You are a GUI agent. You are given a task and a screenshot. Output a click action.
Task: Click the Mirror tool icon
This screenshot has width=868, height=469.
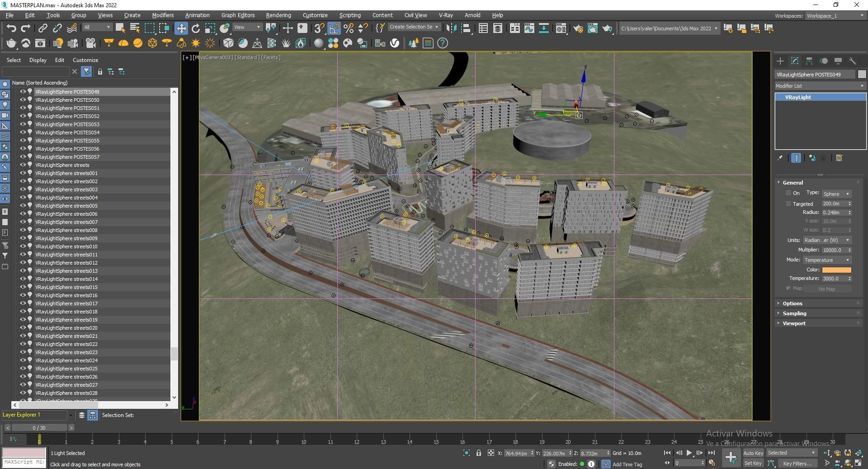(451, 28)
